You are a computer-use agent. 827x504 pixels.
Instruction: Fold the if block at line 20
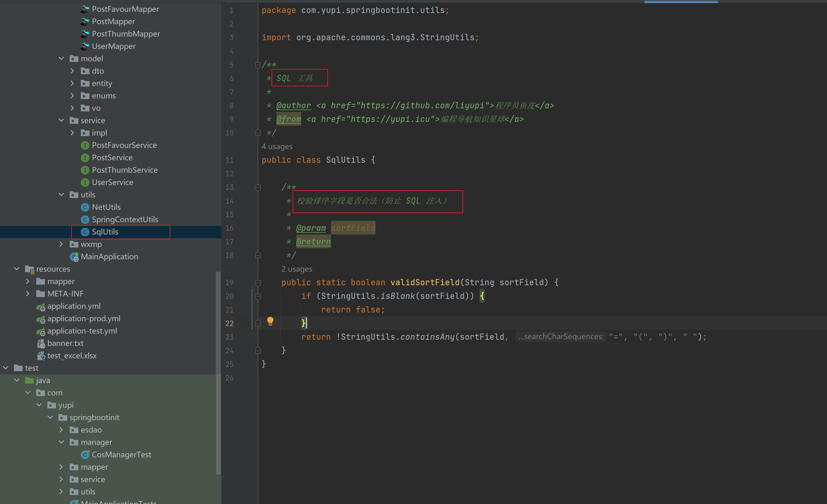coord(258,296)
